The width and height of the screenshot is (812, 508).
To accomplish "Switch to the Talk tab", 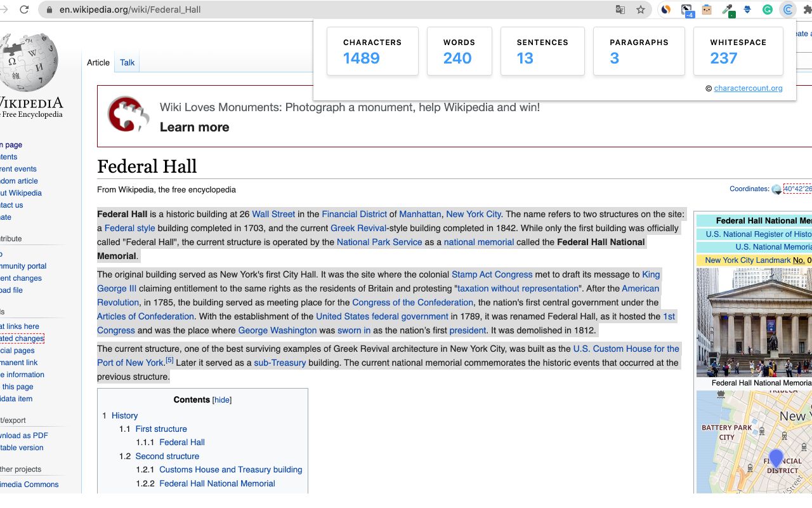I will [x=127, y=62].
